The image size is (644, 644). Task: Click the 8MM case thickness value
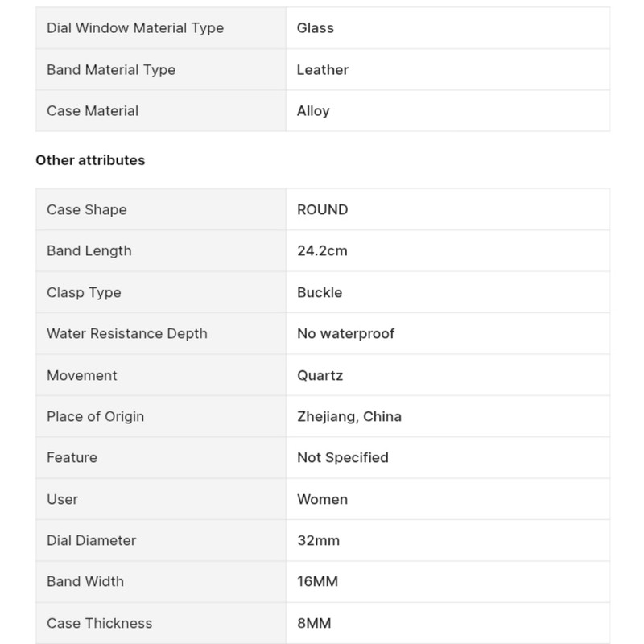314,623
